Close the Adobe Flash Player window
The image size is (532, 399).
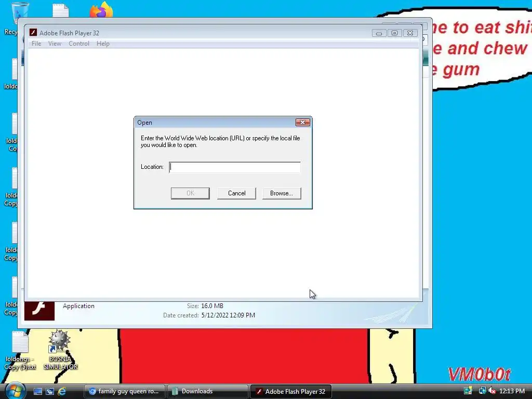[410, 33]
